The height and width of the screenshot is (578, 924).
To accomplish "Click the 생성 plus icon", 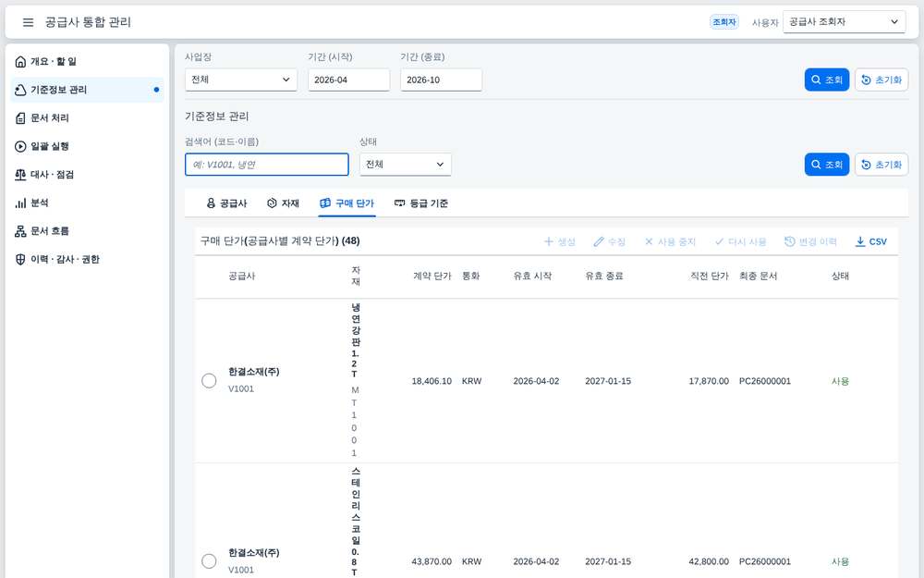I will (549, 241).
